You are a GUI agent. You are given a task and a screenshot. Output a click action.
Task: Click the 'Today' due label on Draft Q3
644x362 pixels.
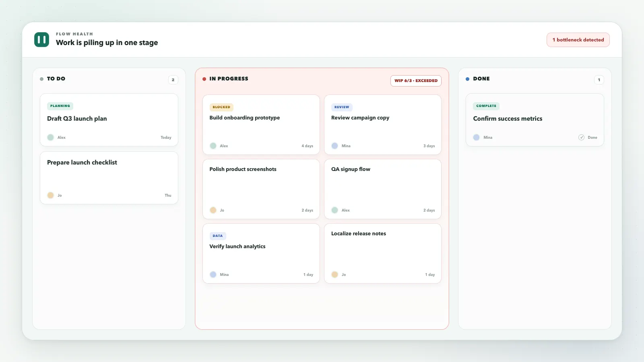point(166,138)
